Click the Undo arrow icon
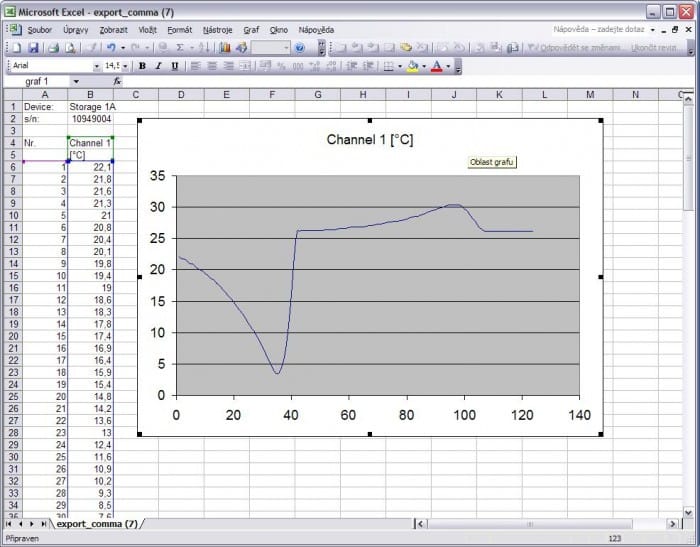 point(110,47)
